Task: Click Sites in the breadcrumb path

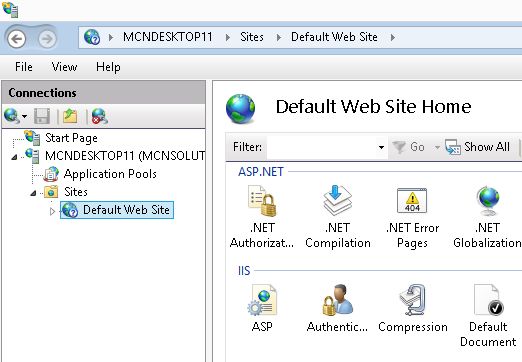Action: (x=252, y=37)
